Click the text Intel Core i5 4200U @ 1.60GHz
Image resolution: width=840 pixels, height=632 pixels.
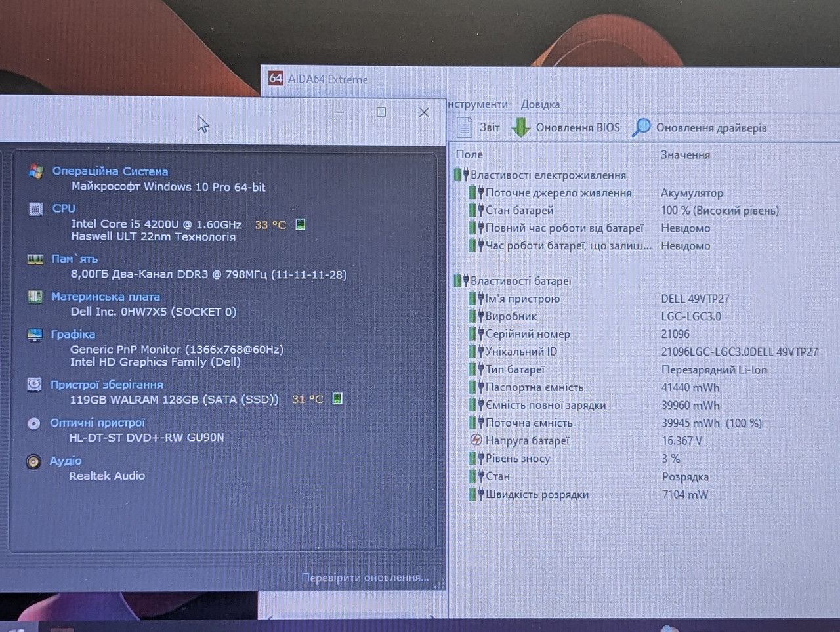pos(156,224)
